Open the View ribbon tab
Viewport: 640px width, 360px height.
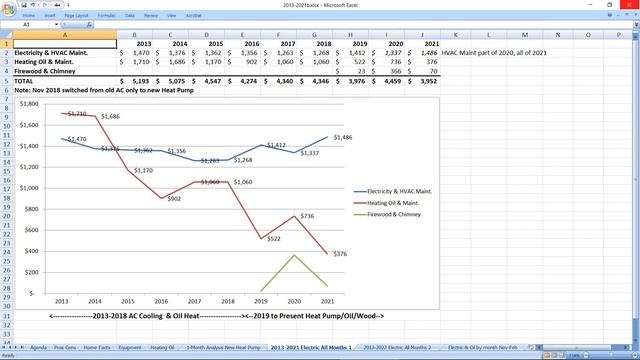coord(171,16)
